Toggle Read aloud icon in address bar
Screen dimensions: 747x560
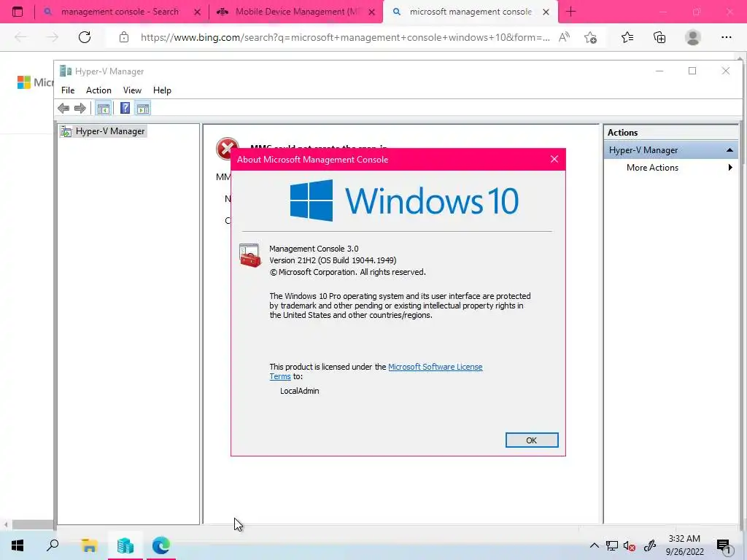pyautogui.click(x=564, y=37)
